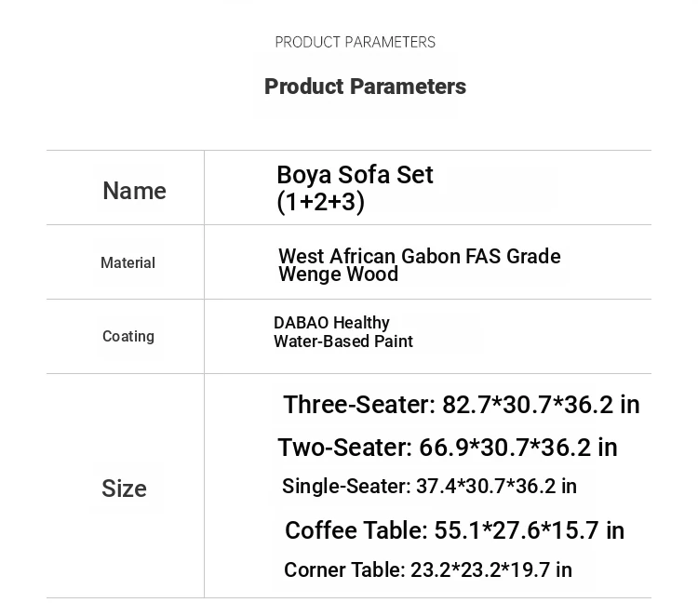
Task: Click the Coffee Table label
Action: coord(356,530)
